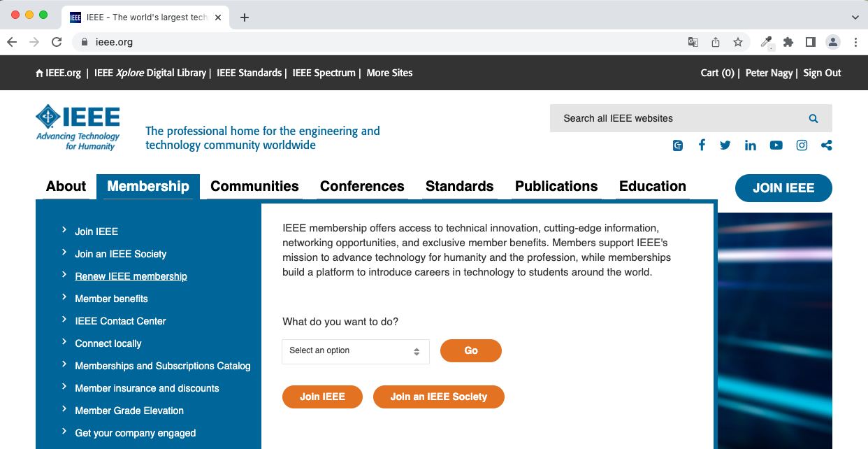Open a new tab with the plus icon
The image size is (868, 449).
244,17
